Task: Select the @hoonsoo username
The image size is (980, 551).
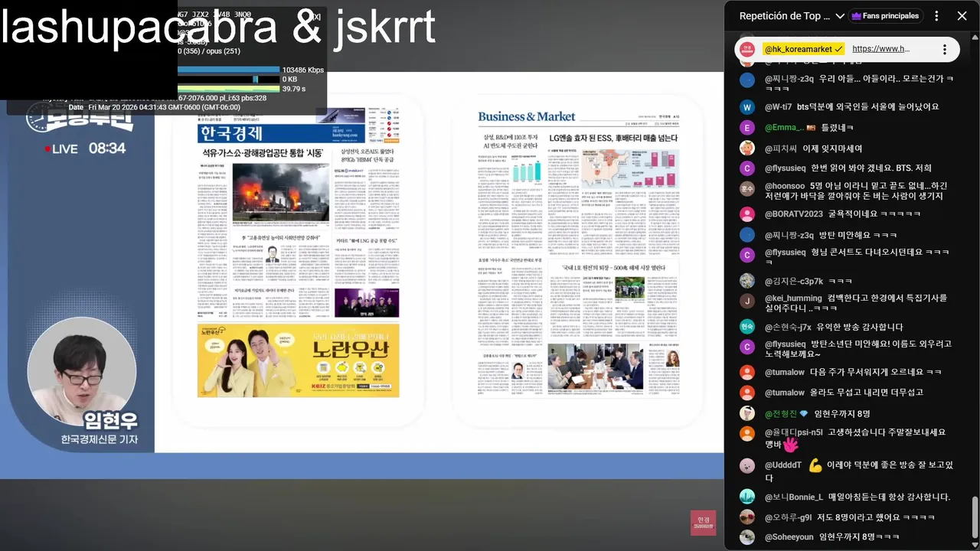Action: click(x=785, y=186)
